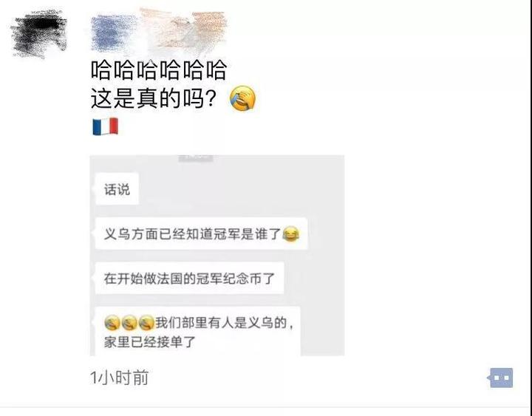The width and height of the screenshot is (532, 416).
Task: Open the comment and like menu button
Action: point(501,378)
